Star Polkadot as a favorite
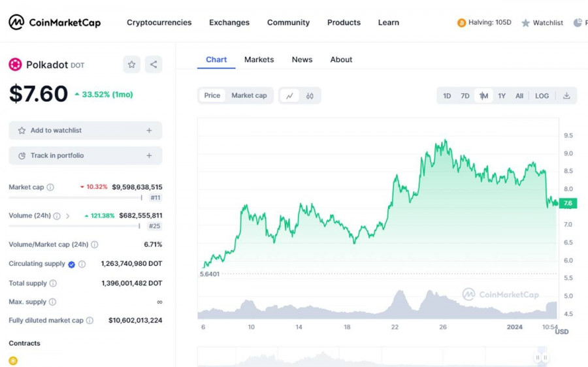The image size is (588, 367). 131,64
